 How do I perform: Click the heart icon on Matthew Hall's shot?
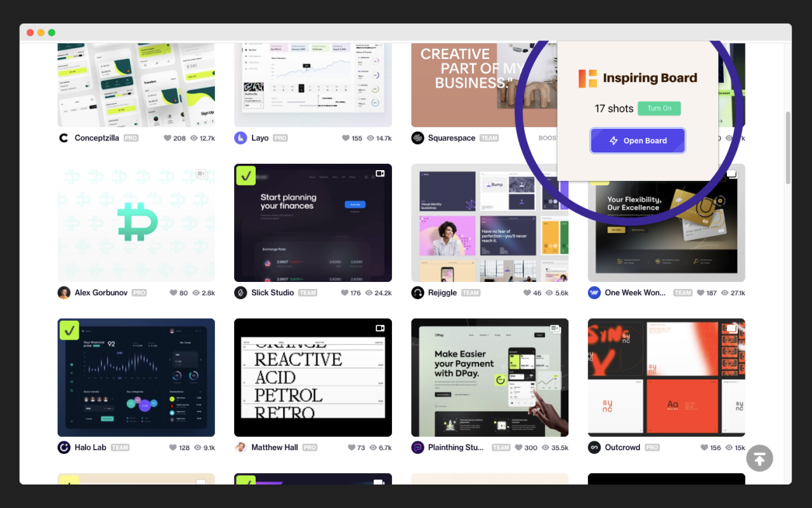[351, 448]
